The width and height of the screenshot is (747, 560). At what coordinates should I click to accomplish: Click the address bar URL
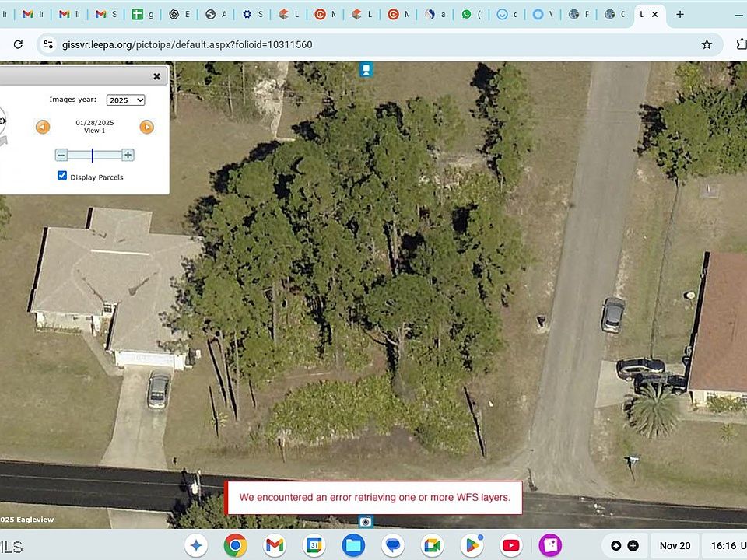coord(187,44)
